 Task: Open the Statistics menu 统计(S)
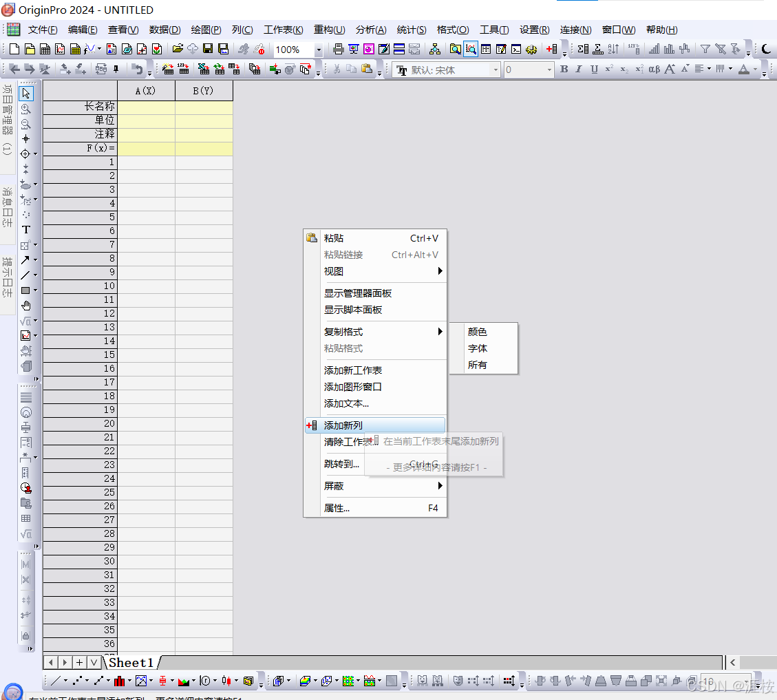[412, 30]
